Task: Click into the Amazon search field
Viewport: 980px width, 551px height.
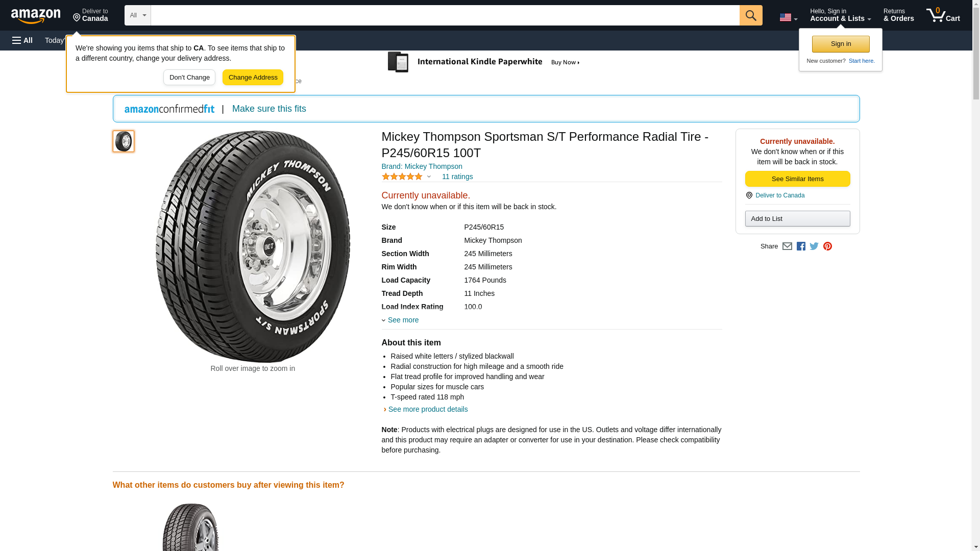Action: (445, 15)
